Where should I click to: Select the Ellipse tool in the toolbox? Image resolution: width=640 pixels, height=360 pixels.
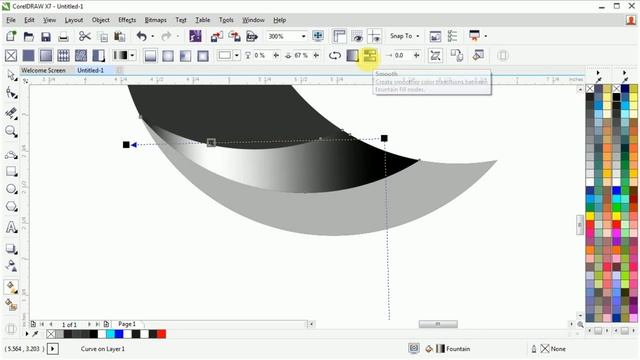pyautogui.click(x=11, y=189)
